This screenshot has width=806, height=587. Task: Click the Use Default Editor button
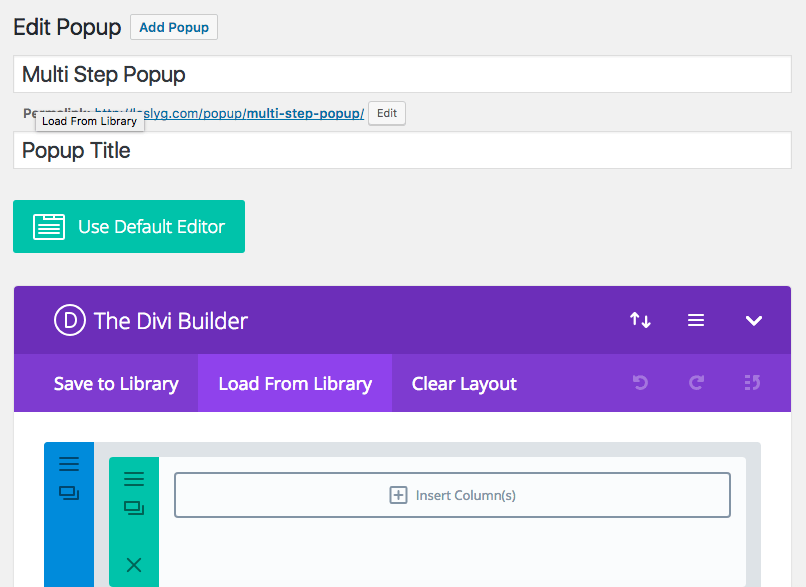tap(129, 227)
